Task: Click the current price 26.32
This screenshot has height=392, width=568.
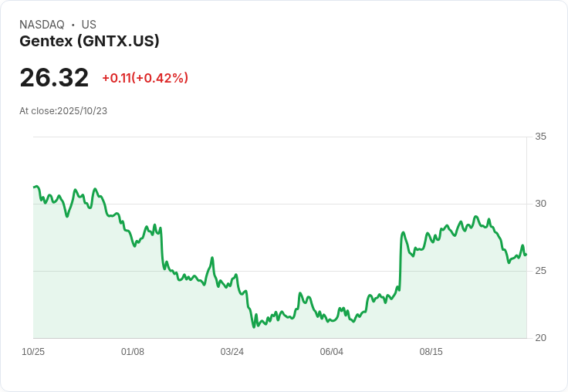Action: [x=54, y=78]
